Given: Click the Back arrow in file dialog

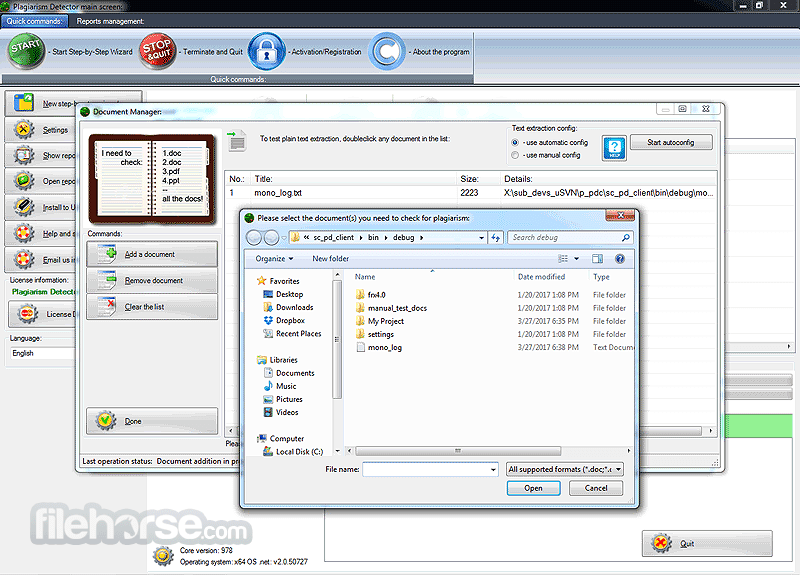Looking at the screenshot, I should click(x=254, y=238).
